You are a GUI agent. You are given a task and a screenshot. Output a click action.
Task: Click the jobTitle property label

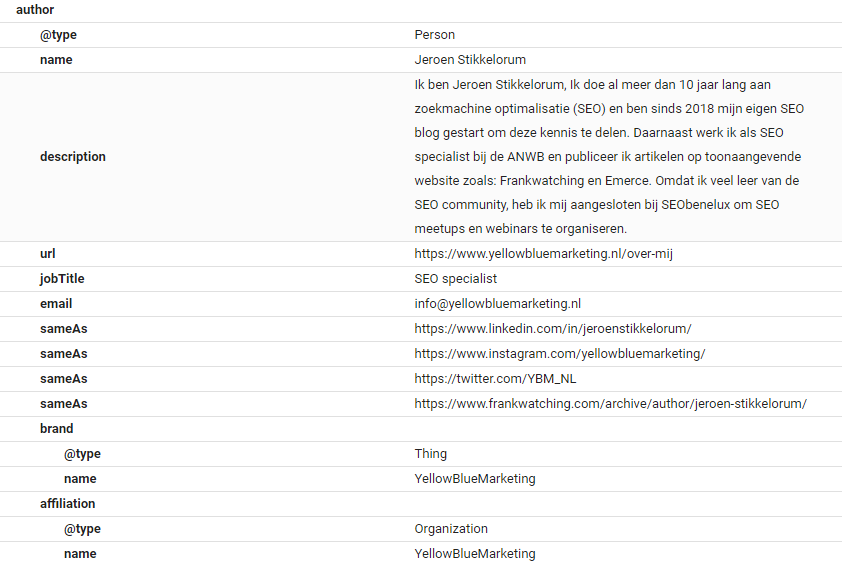(x=62, y=279)
